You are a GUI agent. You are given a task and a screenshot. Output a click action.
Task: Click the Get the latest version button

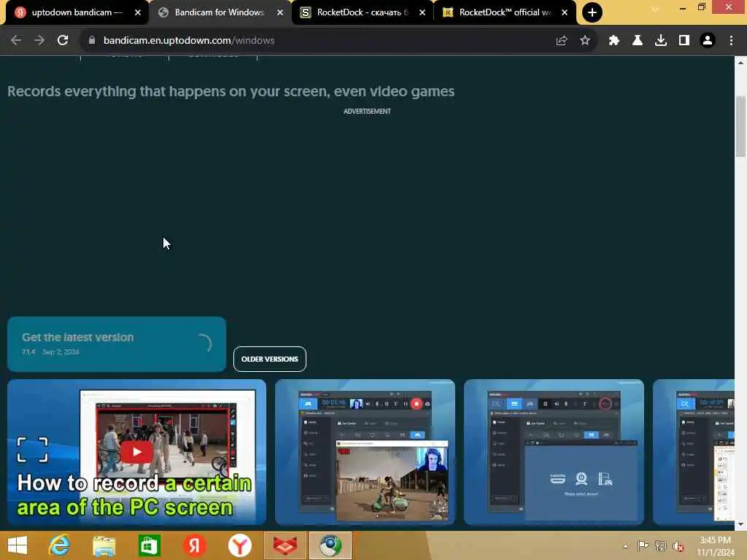116,344
